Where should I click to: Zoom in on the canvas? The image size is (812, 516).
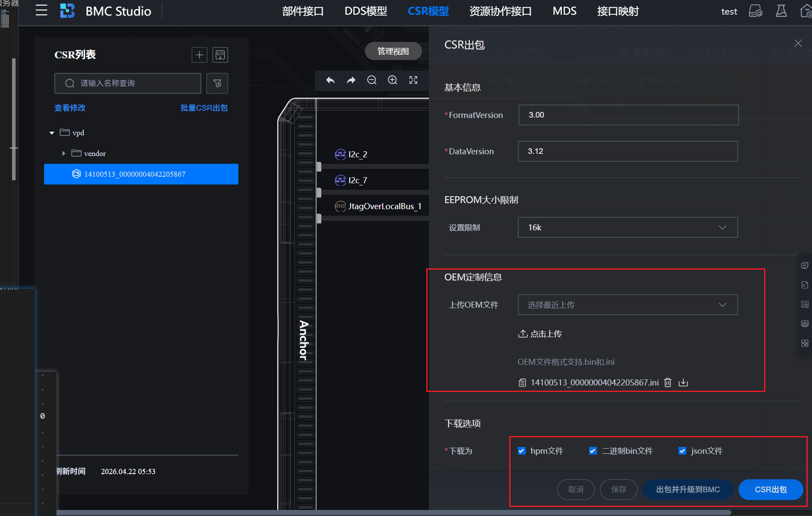pos(393,80)
